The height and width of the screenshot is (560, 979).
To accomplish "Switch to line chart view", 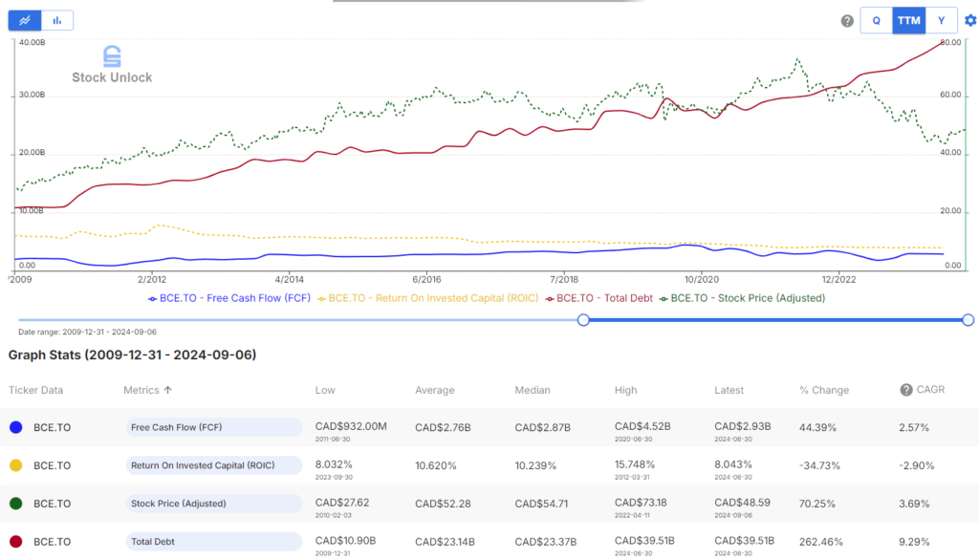I will (x=25, y=21).
